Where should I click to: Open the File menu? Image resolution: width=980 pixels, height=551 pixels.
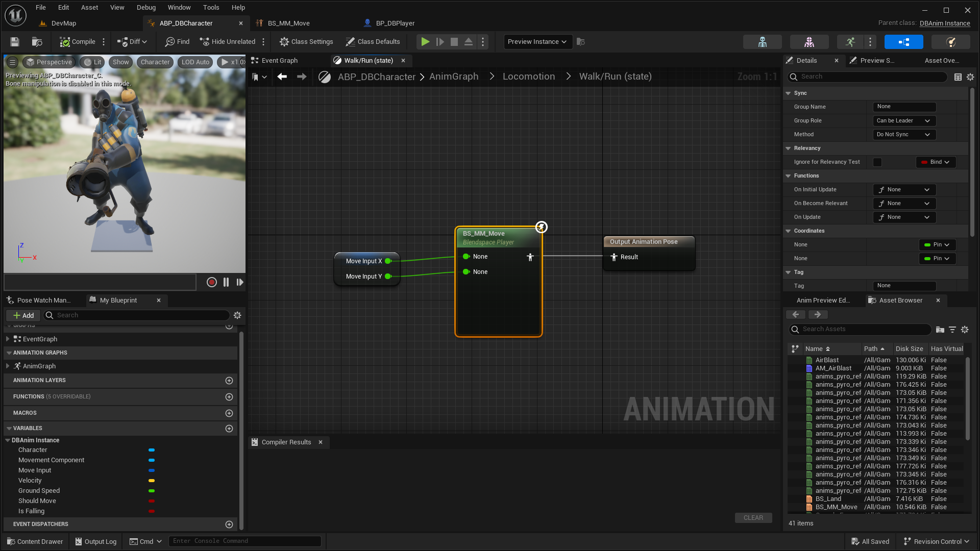tap(41, 8)
